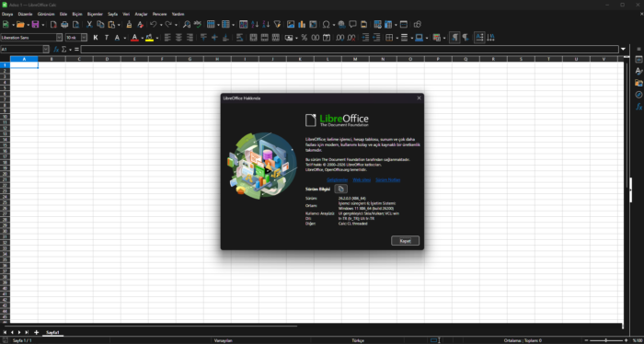644x344 pixels.
Task: Open the Sum function dropdown arrow
Action: click(70, 50)
